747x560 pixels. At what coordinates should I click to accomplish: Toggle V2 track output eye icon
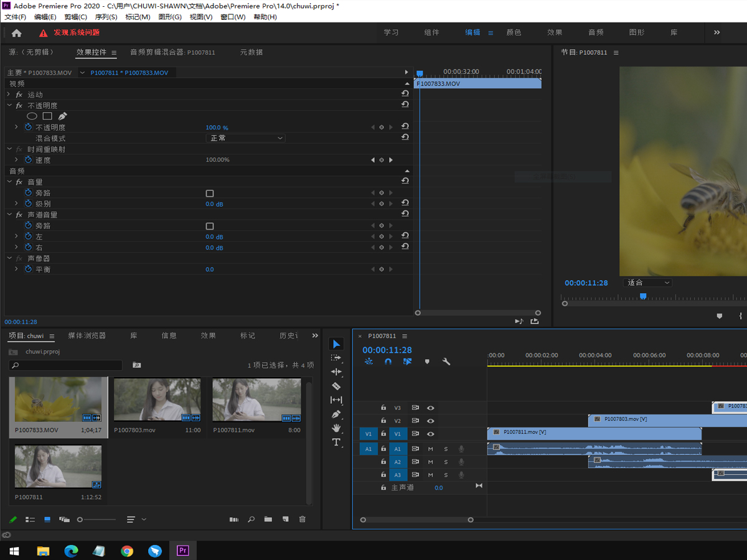pos(430,421)
